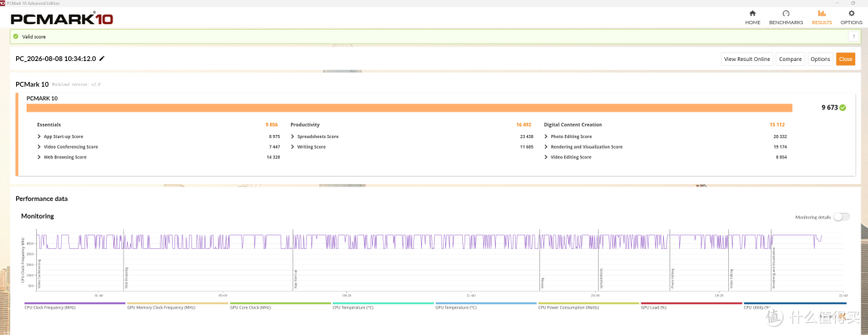Screen dimensions: 868x335
Task: Click the orange PCMark 10 score bar
Action: pyautogui.click(x=409, y=108)
